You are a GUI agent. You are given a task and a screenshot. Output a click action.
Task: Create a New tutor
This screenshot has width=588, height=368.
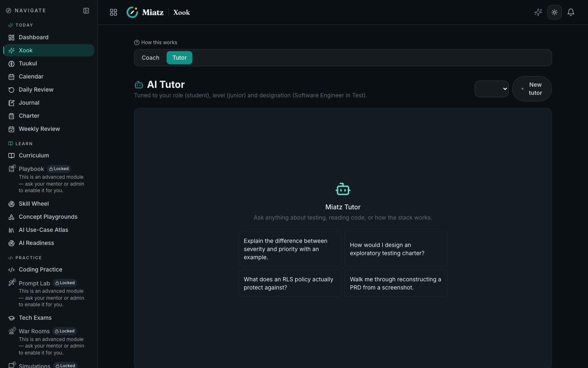[532, 89]
